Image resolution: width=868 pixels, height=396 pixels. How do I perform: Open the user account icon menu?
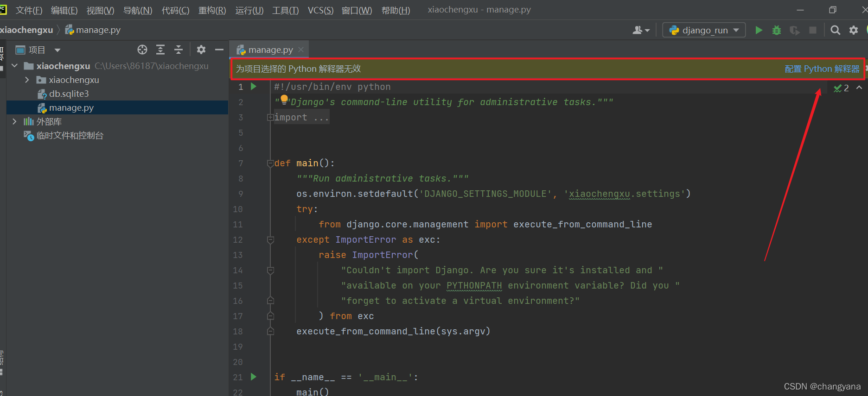(x=641, y=30)
